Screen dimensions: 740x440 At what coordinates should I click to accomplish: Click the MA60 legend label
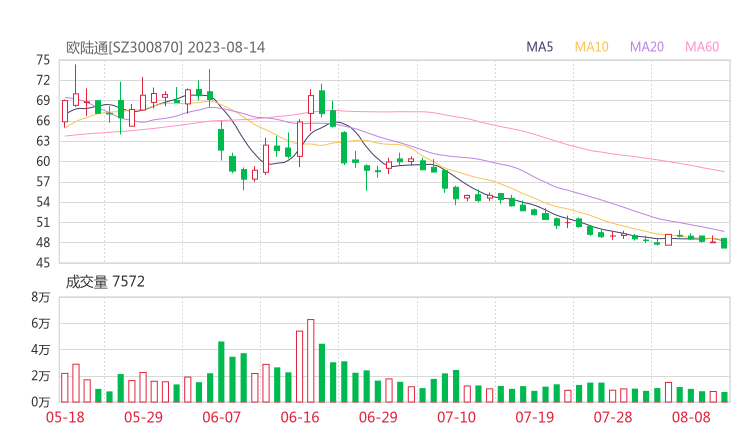[702, 47]
